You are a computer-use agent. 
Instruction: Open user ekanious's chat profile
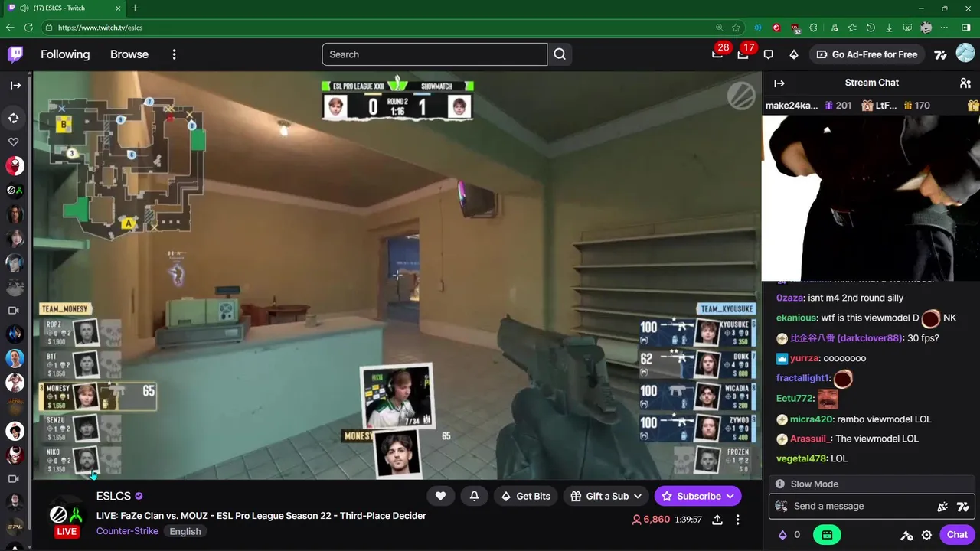[x=795, y=318]
